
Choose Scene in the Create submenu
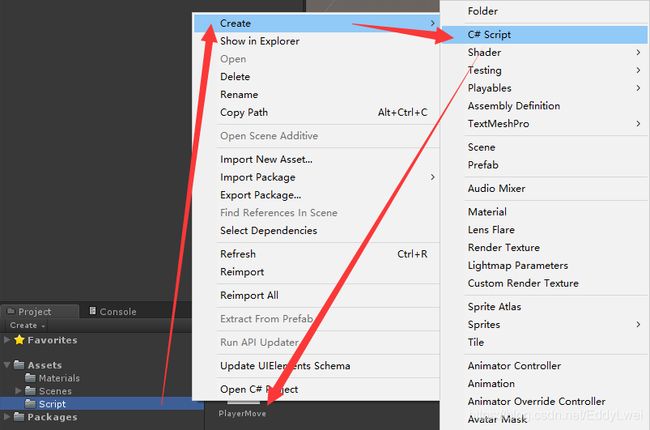click(545, 147)
